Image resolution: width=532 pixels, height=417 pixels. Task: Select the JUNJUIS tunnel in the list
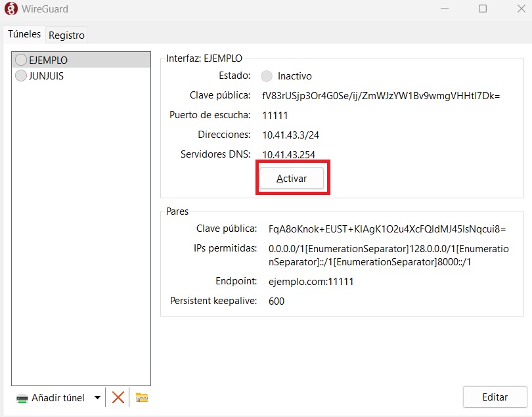point(46,76)
